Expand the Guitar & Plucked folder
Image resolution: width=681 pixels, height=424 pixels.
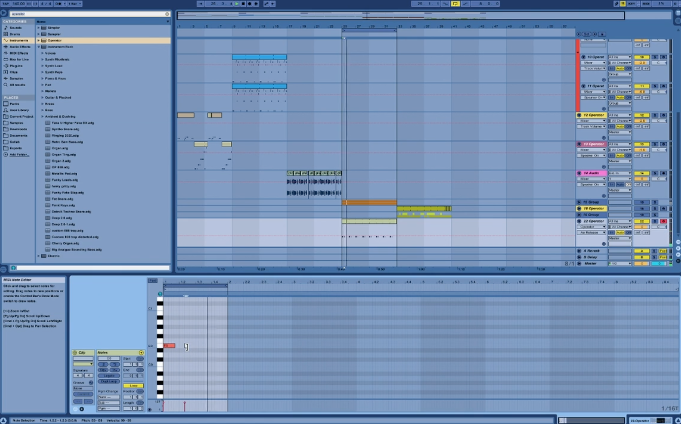42,97
